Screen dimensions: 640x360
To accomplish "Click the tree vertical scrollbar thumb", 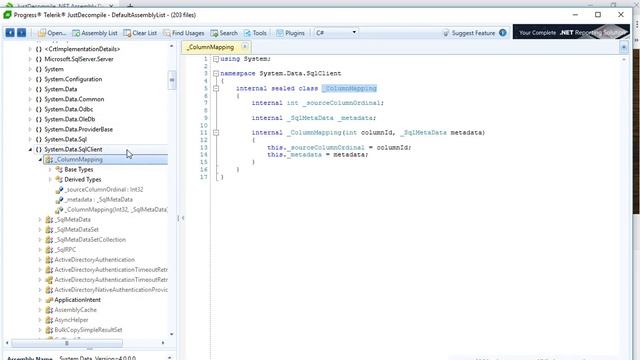I will (172, 80).
